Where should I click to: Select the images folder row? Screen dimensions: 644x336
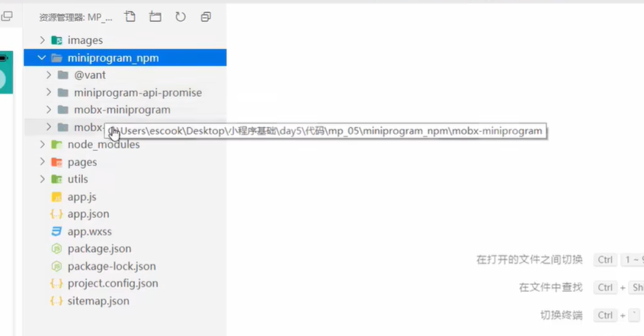click(x=125, y=40)
